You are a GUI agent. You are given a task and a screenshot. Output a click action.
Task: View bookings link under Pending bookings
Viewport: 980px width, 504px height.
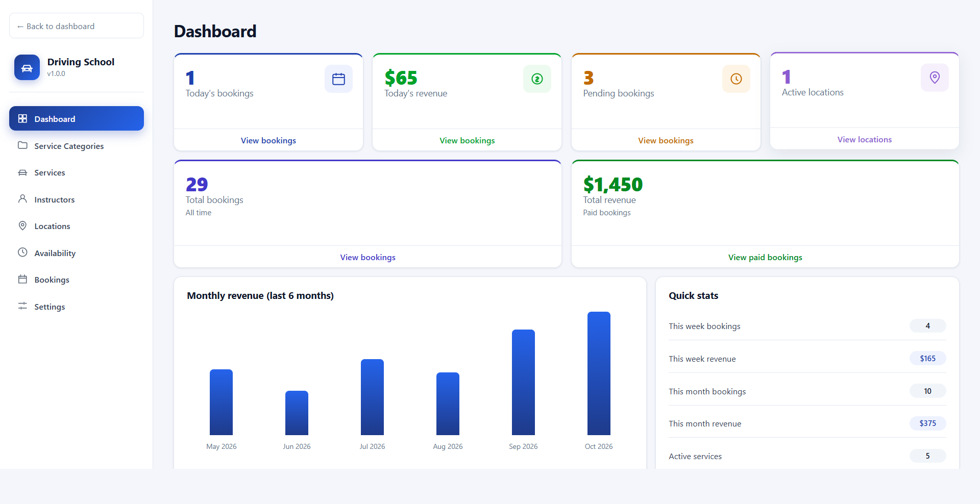(666, 140)
